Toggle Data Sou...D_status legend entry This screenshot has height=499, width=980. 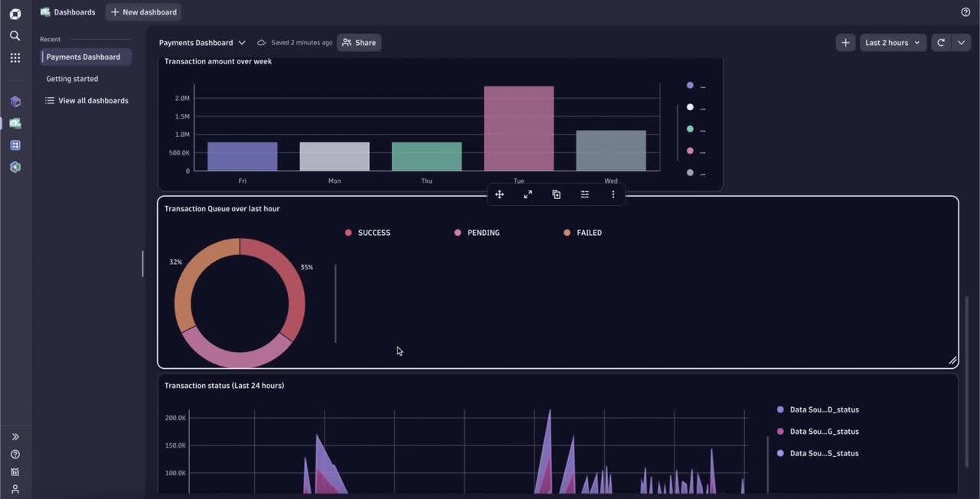(818, 409)
